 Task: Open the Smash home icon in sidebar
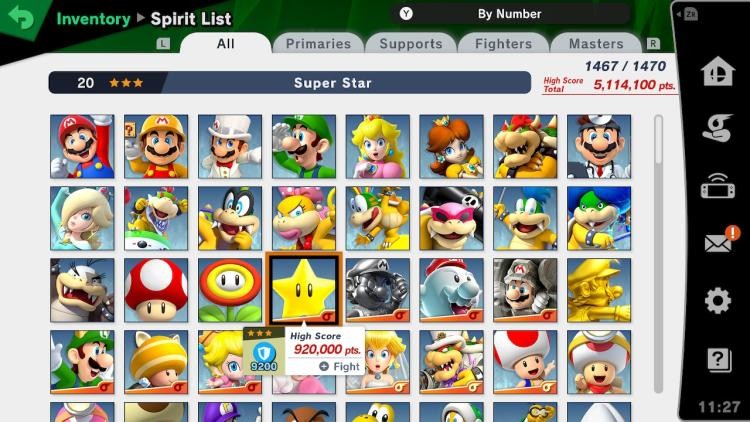[x=717, y=71]
